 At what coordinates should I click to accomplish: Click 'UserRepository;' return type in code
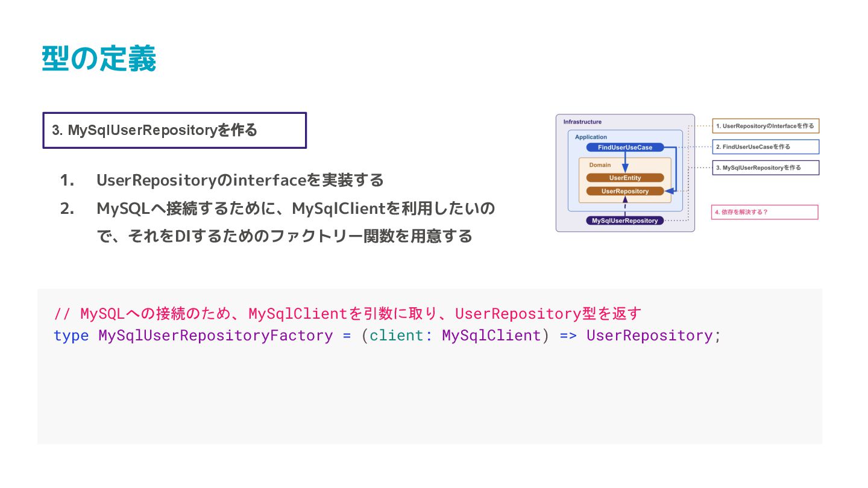coord(653,336)
